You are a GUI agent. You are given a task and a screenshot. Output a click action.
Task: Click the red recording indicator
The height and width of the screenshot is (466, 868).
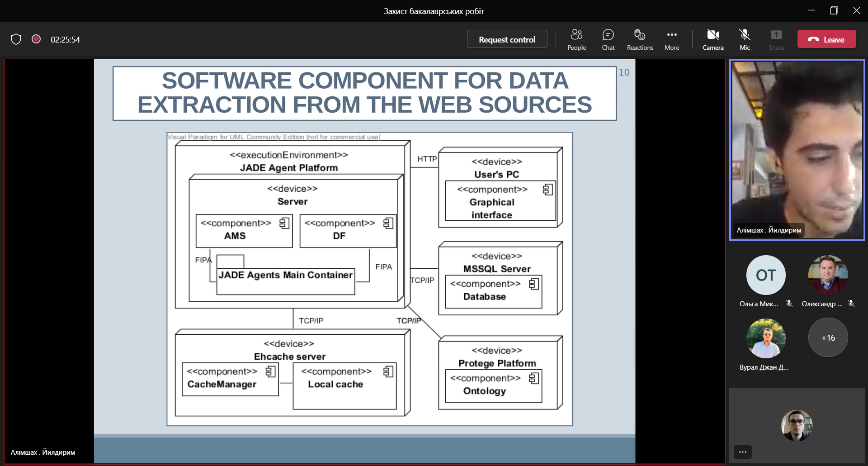36,39
